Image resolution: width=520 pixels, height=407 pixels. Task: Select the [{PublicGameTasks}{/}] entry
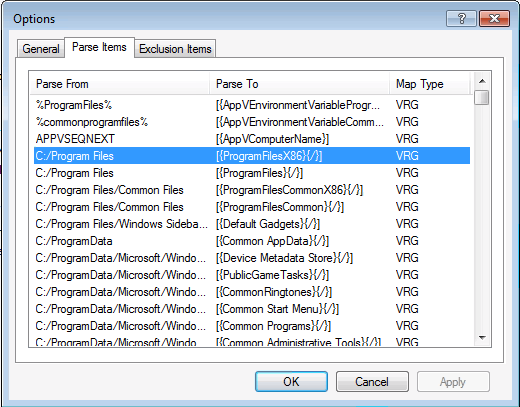(x=272, y=275)
